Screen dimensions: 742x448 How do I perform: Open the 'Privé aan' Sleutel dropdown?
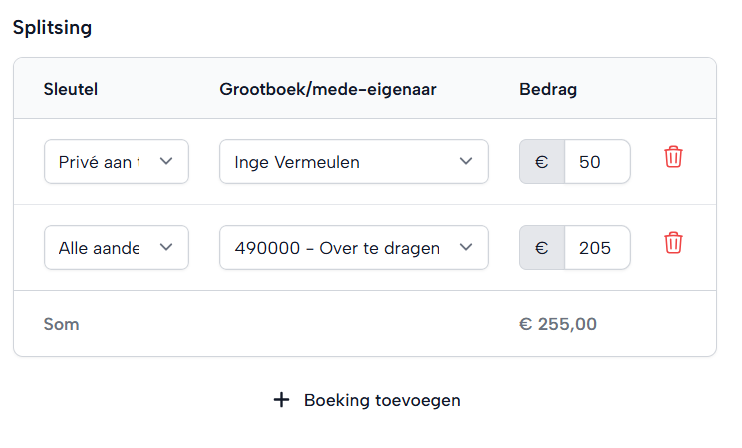click(116, 162)
